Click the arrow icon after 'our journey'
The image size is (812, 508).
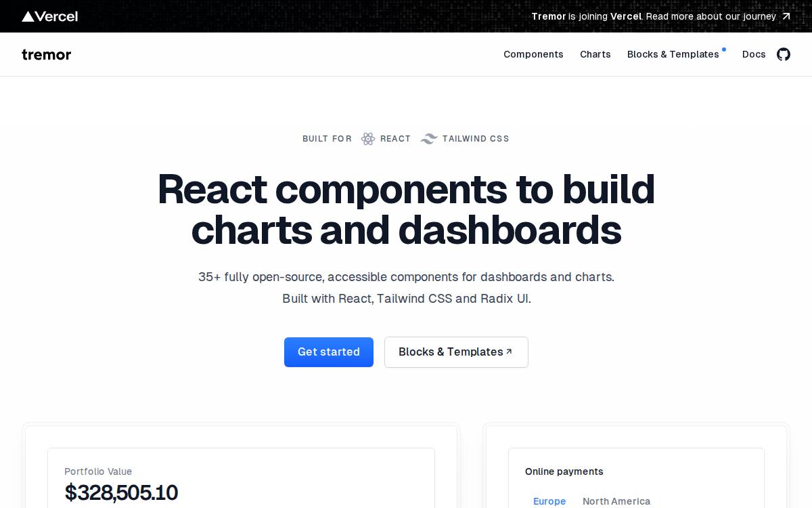[786, 16]
